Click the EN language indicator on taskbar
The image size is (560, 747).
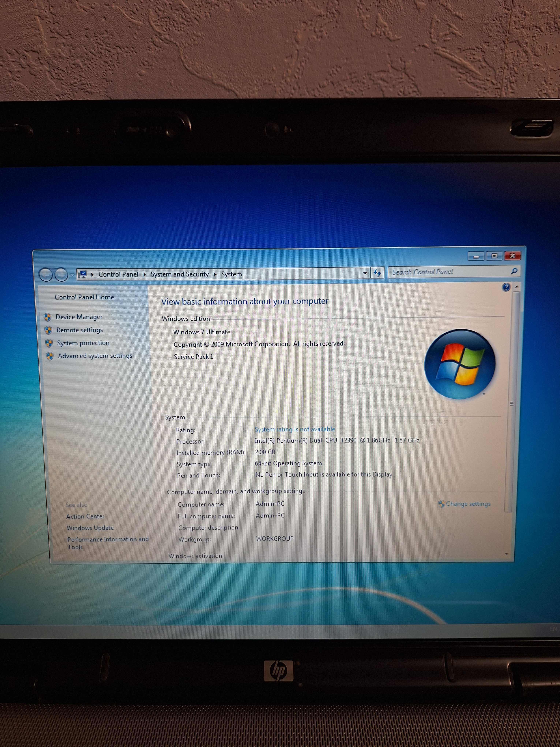[552, 629]
